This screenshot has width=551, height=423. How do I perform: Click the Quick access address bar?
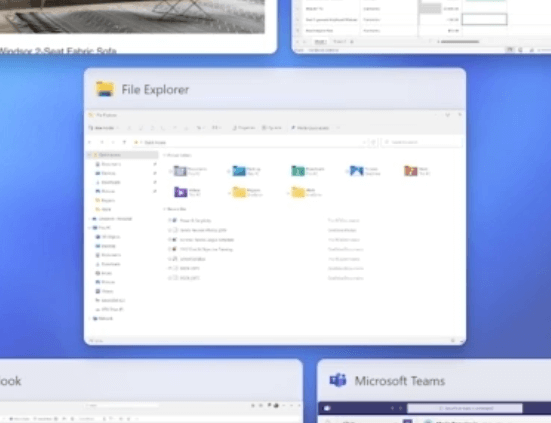point(249,142)
